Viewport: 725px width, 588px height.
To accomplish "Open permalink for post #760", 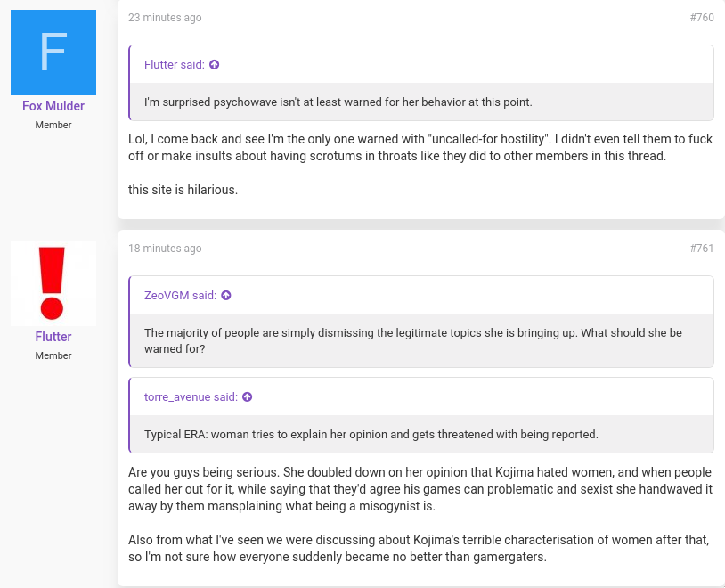I will [702, 18].
